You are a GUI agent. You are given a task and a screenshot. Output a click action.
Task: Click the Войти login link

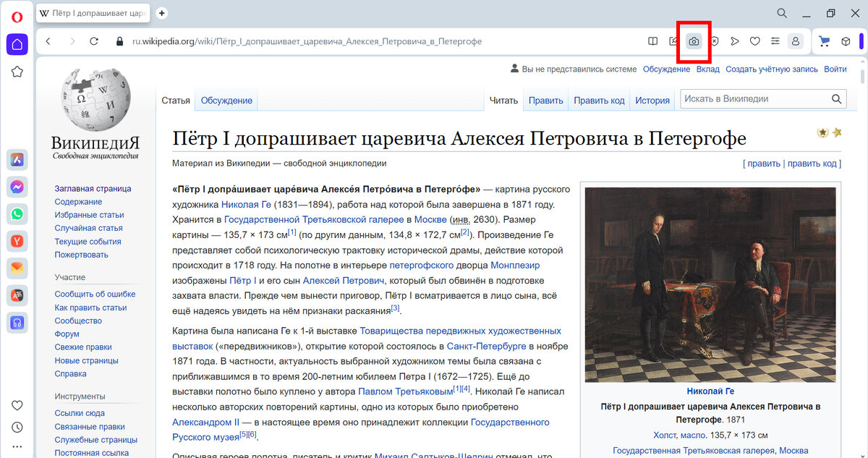click(x=835, y=69)
